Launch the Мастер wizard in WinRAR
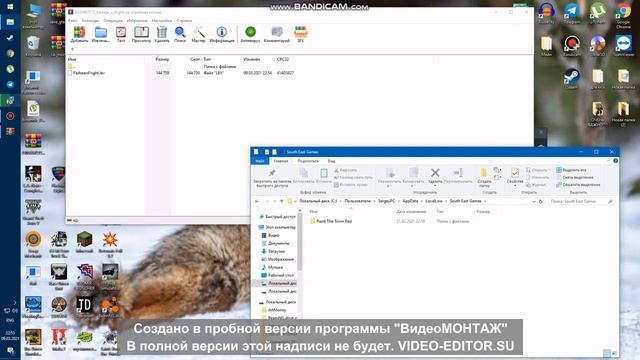The image size is (640, 360). [x=198, y=34]
